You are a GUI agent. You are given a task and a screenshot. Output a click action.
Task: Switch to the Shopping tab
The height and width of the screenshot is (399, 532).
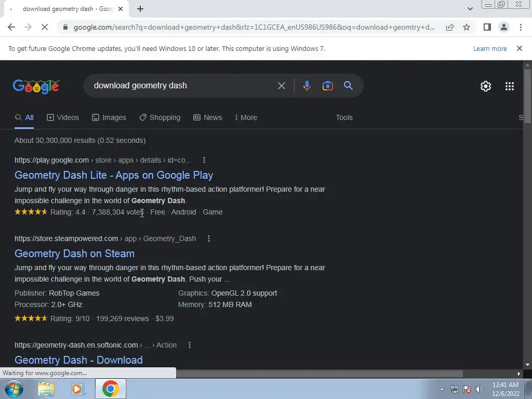point(160,117)
